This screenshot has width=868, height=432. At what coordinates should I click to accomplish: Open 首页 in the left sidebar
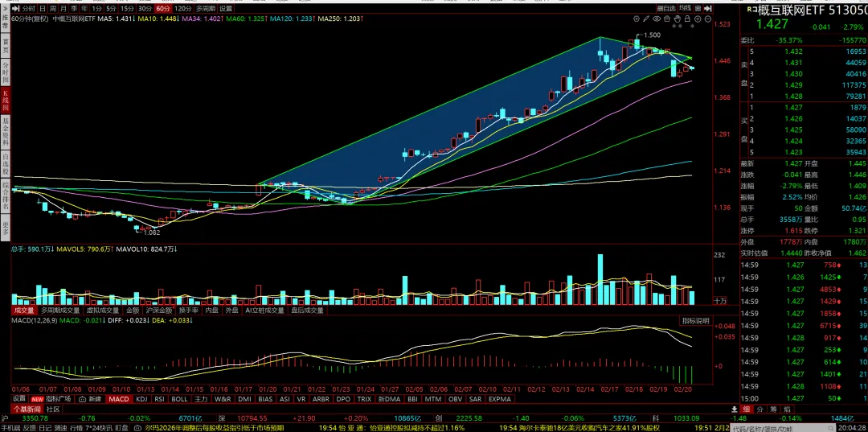[5, 45]
